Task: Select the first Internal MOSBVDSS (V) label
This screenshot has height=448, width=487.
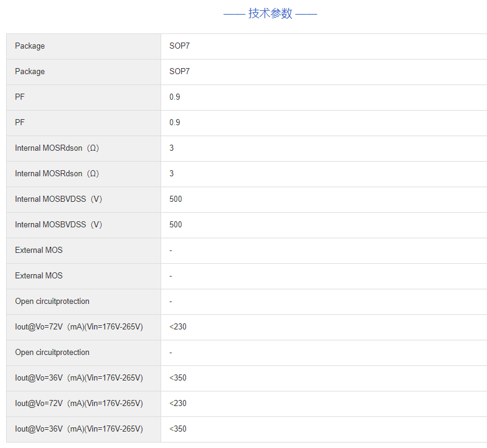Action: (58, 199)
